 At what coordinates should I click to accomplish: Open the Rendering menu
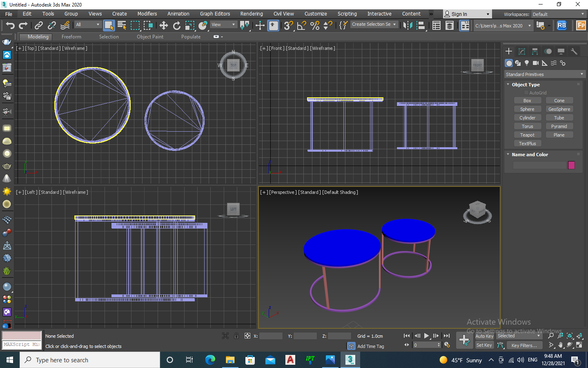click(252, 14)
